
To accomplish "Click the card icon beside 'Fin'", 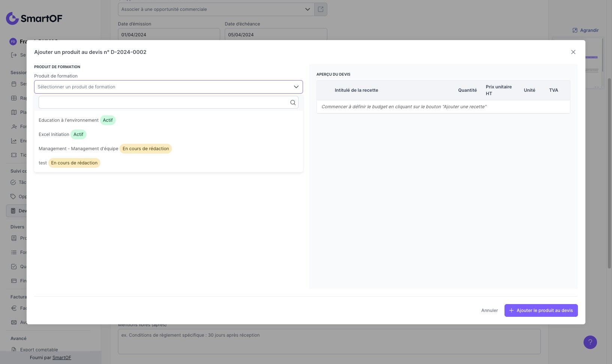I will (14, 281).
